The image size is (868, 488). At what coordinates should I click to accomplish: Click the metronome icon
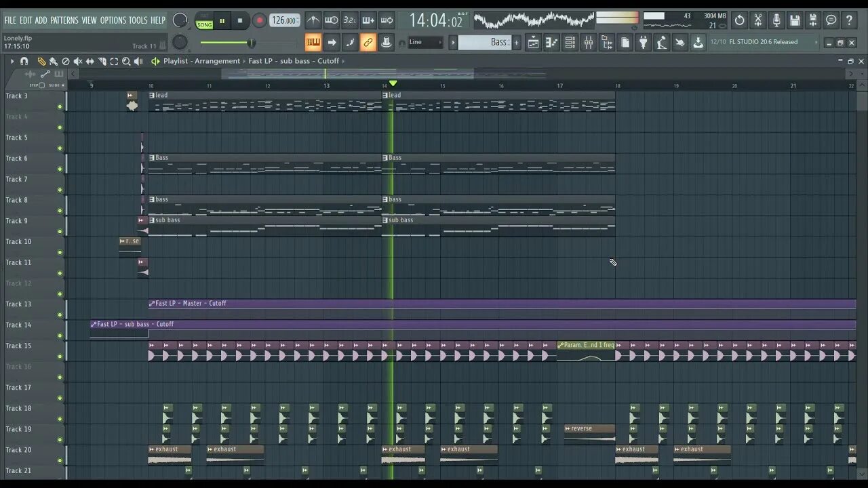(313, 20)
